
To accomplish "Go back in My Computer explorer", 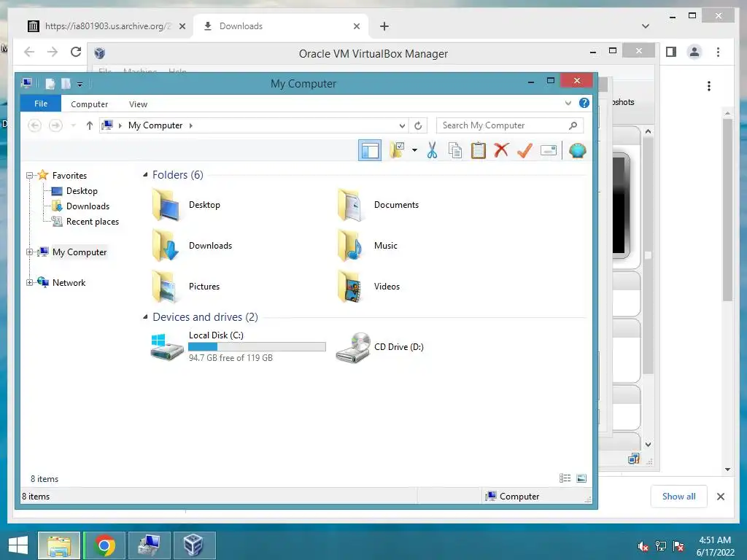I will coord(34,125).
